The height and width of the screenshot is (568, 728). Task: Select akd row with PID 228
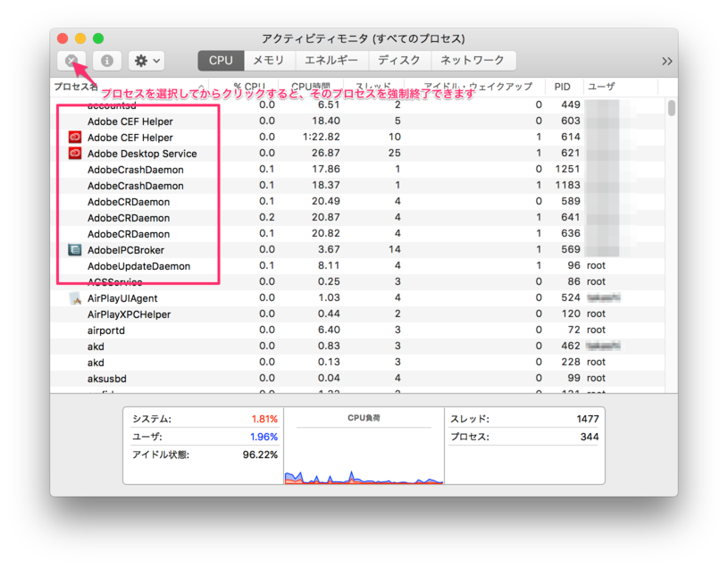[357, 363]
